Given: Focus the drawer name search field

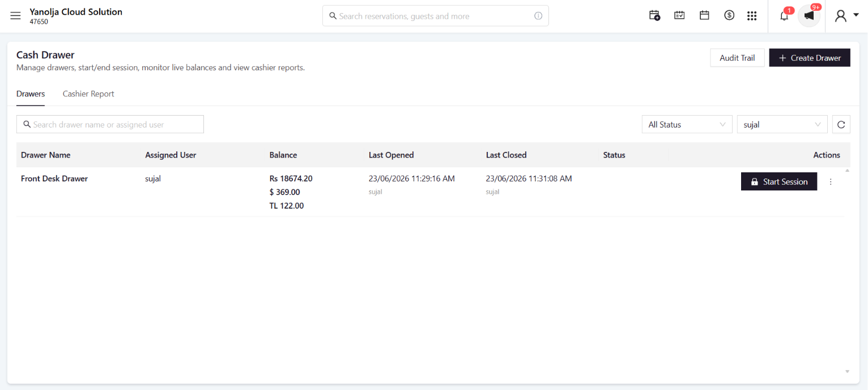Looking at the screenshot, I should pyautogui.click(x=110, y=124).
